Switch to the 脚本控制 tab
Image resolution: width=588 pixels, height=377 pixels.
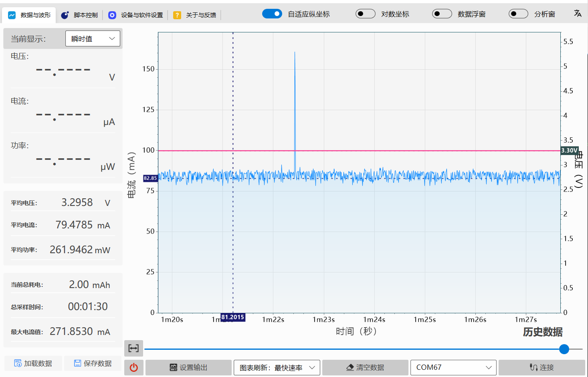tap(79, 15)
